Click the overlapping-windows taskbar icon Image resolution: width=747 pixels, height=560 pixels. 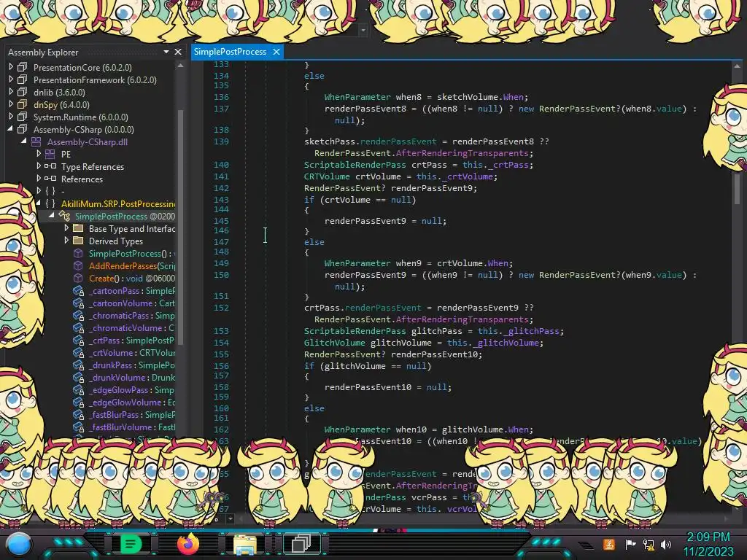301,543
